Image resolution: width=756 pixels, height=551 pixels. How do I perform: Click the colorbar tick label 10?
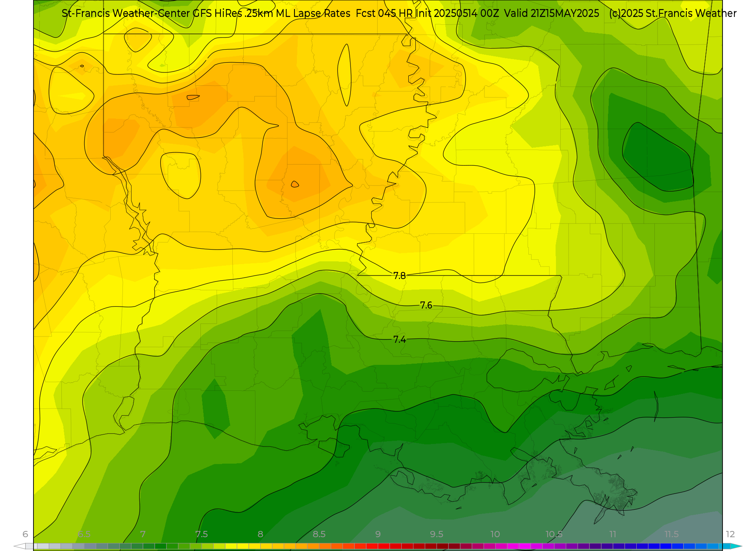tap(495, 534)
